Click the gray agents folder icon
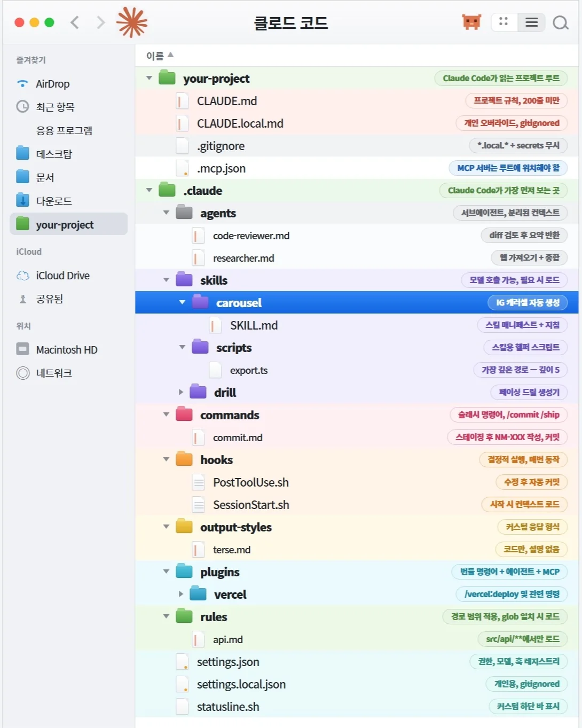 click(x=184, y=213)
